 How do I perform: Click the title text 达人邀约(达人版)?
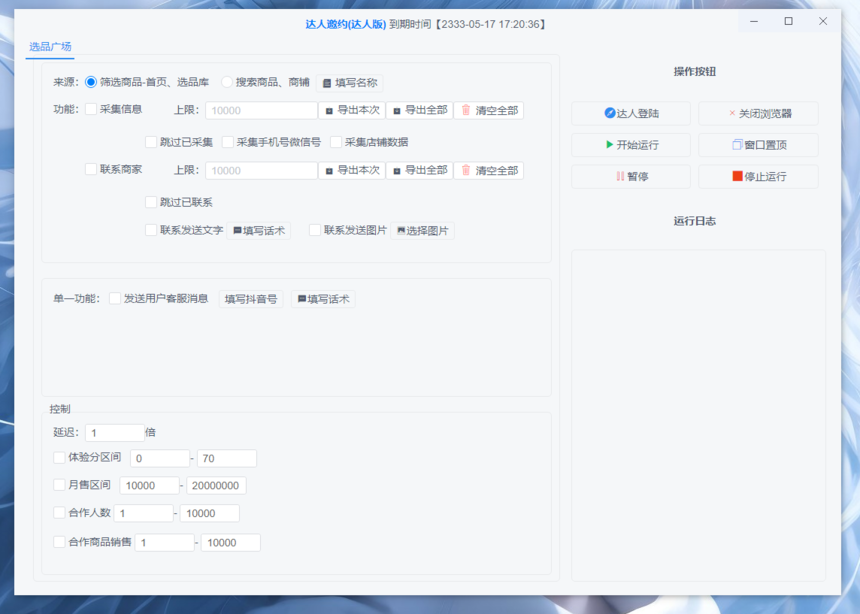(x=346, y=24)
